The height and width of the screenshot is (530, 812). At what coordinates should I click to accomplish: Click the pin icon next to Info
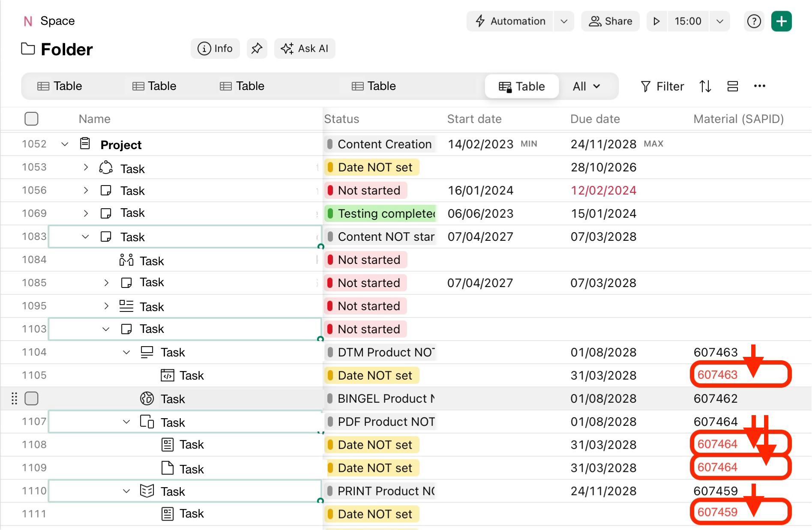257,49
